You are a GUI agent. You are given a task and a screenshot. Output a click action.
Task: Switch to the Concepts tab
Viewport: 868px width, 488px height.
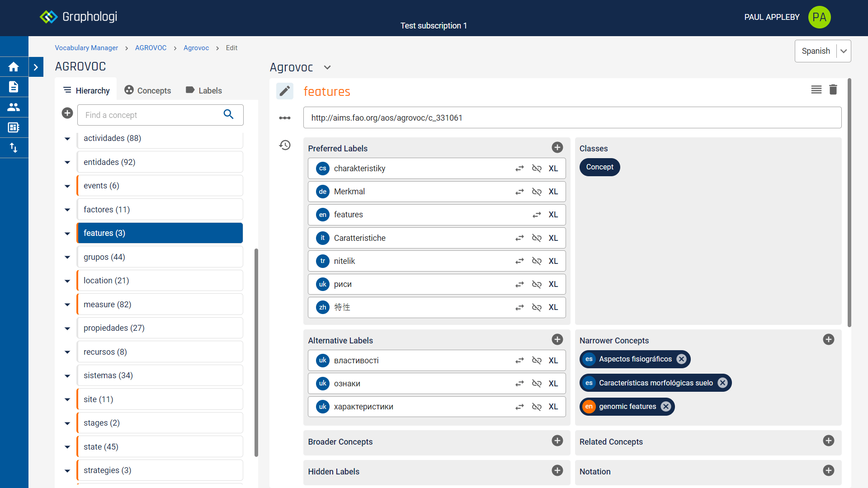(x=148, y=90)
